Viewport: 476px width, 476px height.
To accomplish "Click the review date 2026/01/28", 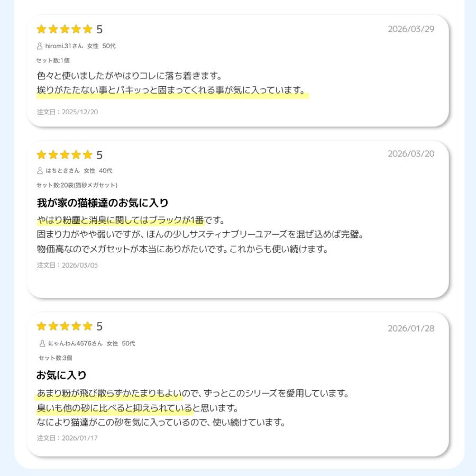I will [x=411, y=328].
